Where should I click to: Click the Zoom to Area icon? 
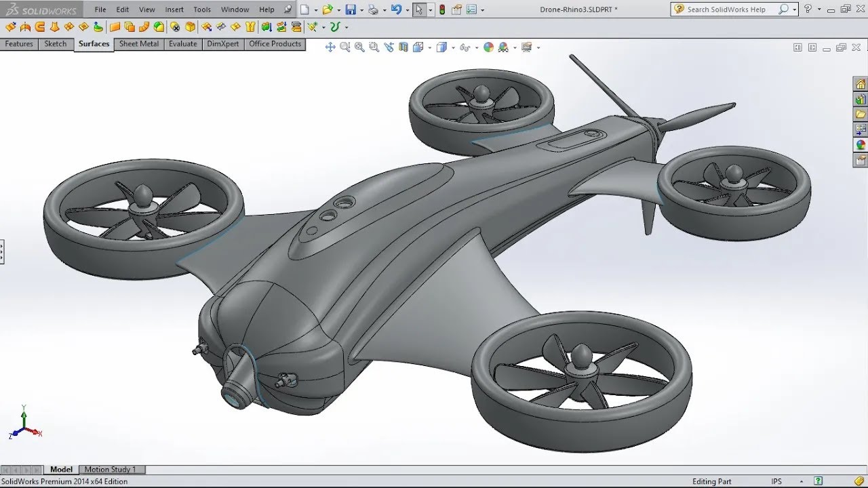pos(374,47)
